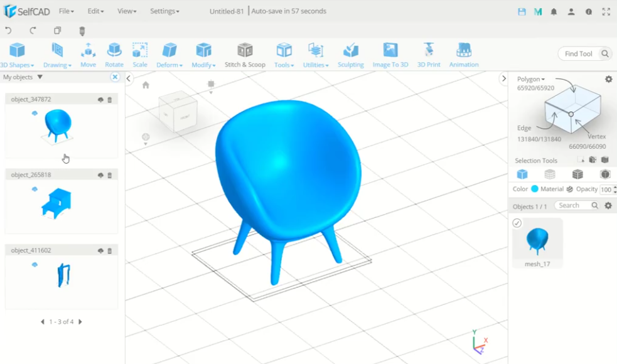Open the Utilities group

[x=316, y=55]
